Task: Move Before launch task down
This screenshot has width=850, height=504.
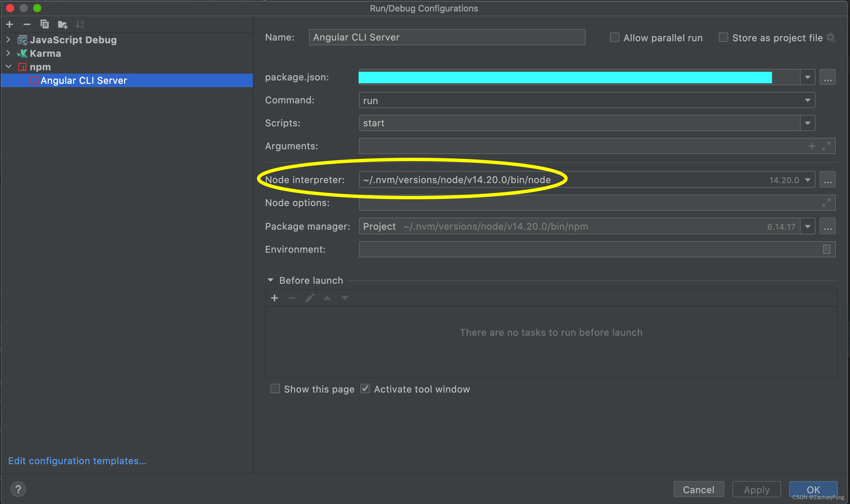Action: tap(345, 298)
